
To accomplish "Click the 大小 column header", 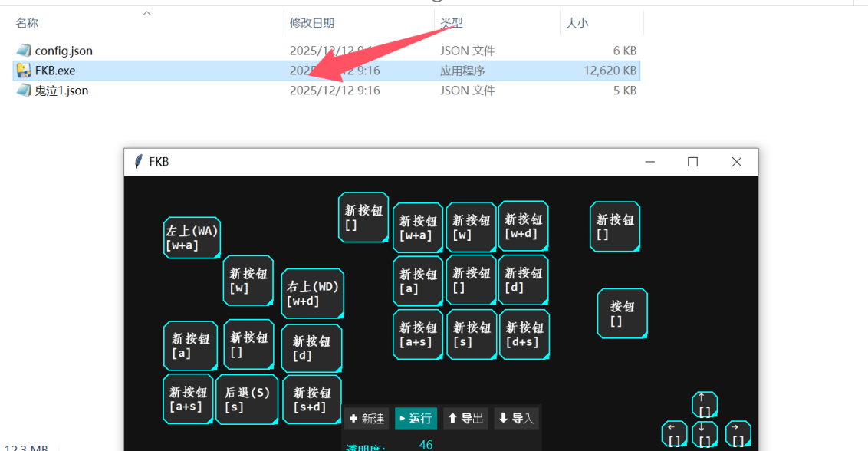I will click(577, 24).
